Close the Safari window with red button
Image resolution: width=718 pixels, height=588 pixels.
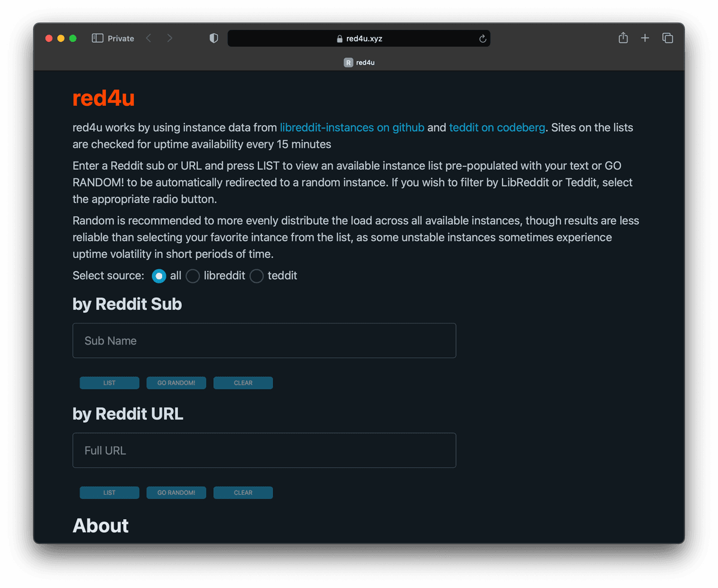[49, 38]
